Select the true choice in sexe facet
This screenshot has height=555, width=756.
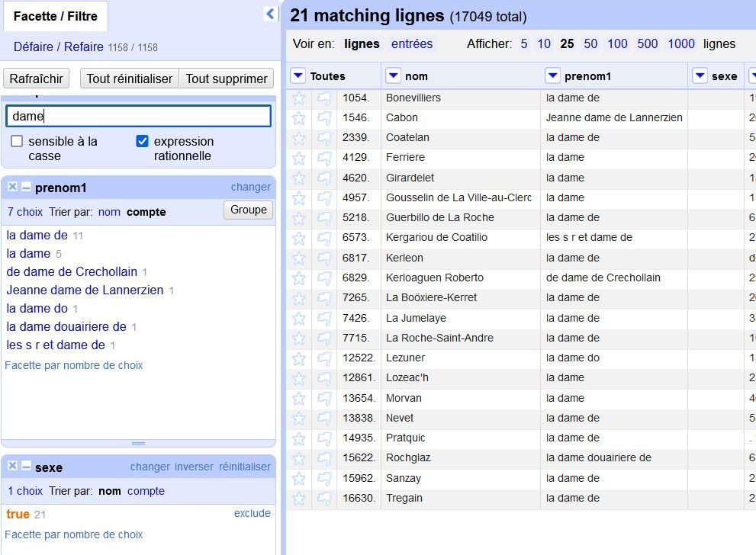pos(18,514)
